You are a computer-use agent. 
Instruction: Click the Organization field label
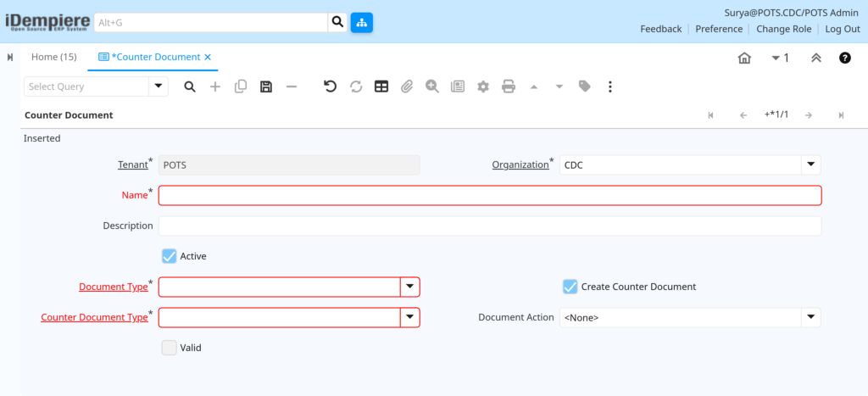pyautogui.click(x=520, y=165)
